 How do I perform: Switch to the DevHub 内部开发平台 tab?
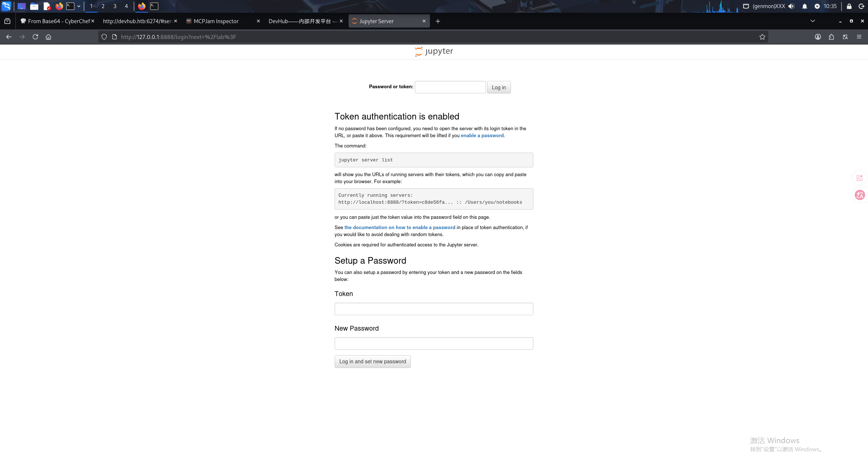click(x=306, y=21)
